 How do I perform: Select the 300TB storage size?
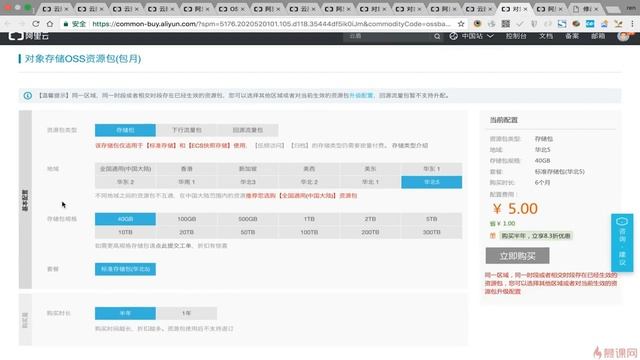431,232
